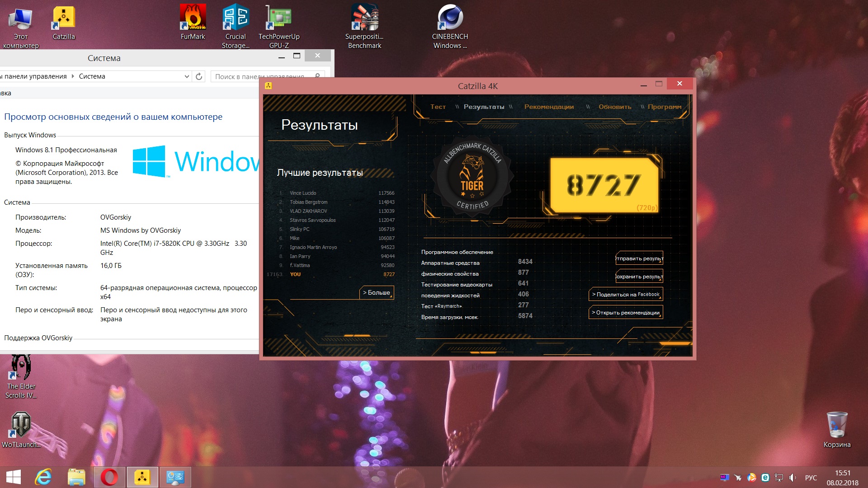Expand the breadcrumb arrow before Система

coord(73,76)
